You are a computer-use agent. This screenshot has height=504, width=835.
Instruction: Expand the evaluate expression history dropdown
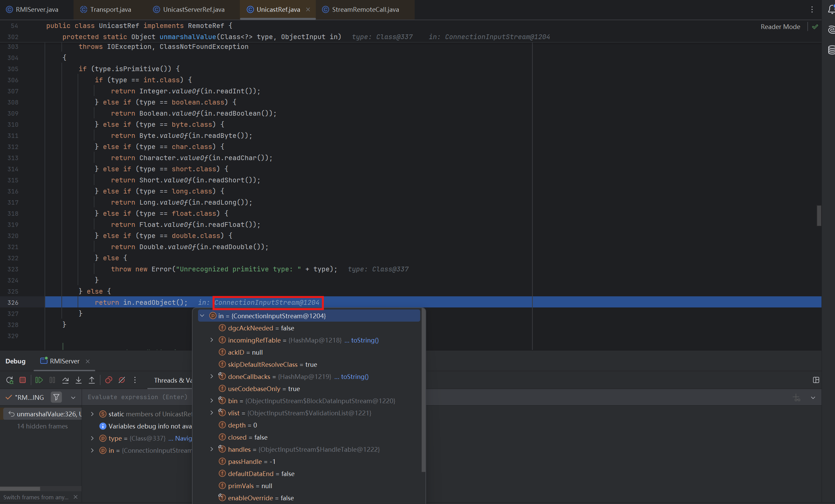point(813,398)
